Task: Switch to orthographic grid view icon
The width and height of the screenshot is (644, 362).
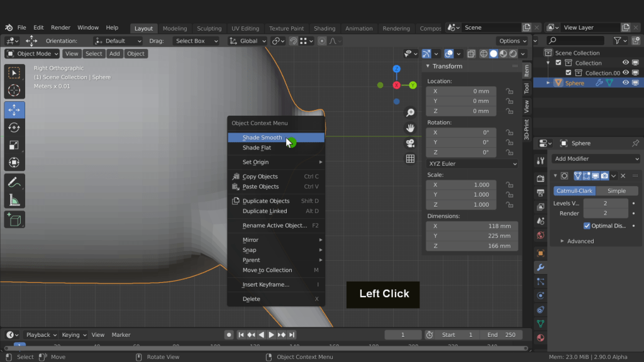Action: pos(410,159)
